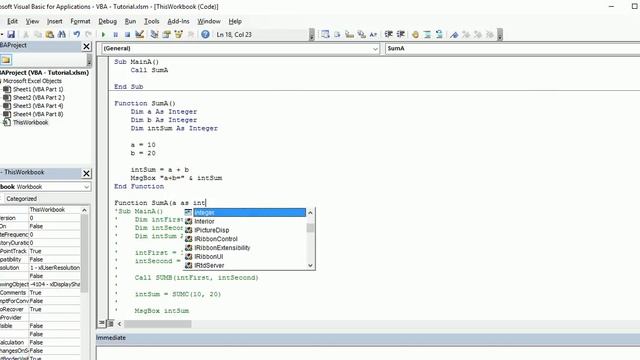Image resolution: width=640 pixels, height=360 pixels.
Task: Open Project Explorer via toolbar icon
Action: click(x=154, y=35)
